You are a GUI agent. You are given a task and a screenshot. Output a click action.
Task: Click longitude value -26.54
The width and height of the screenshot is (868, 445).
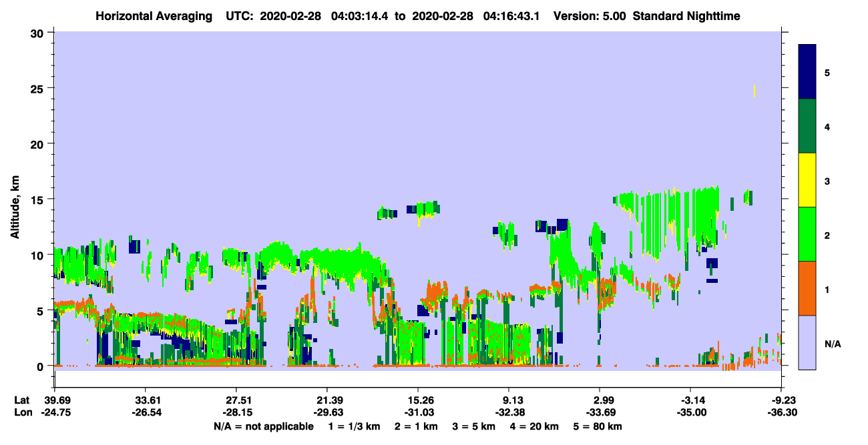tap(146, 412)
